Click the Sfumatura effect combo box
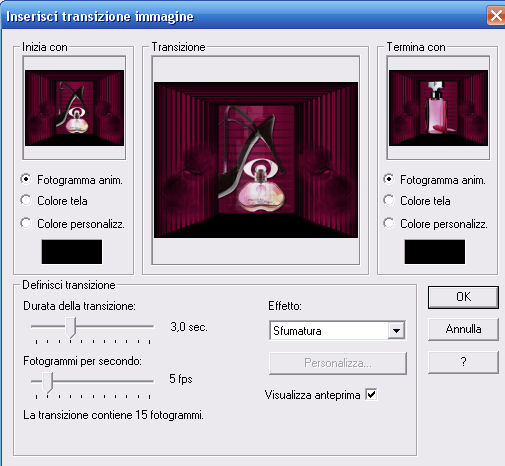Image resolution: width=505 pixels, height=466 pixels. 337,331
